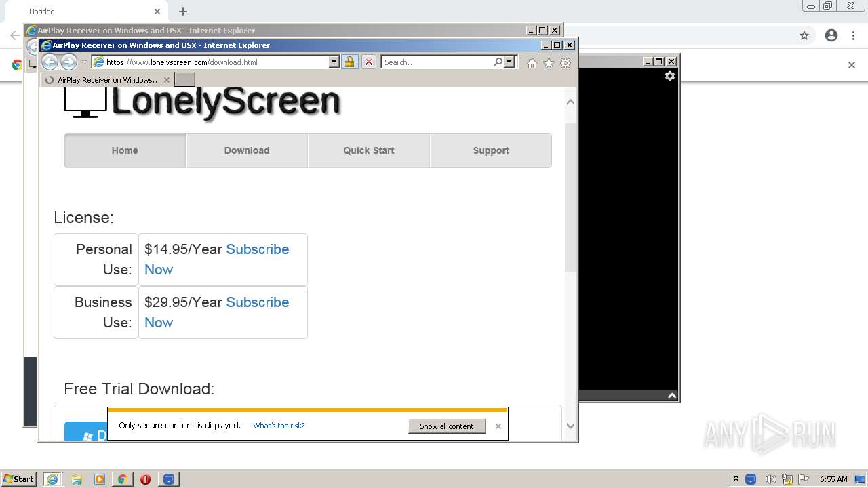
Task: Show hidden system tray icons
Action: click(736, 479)
